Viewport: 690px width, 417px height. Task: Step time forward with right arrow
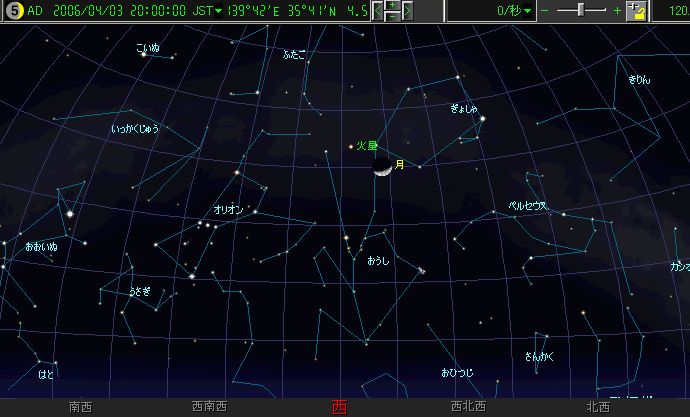point(407,11)
